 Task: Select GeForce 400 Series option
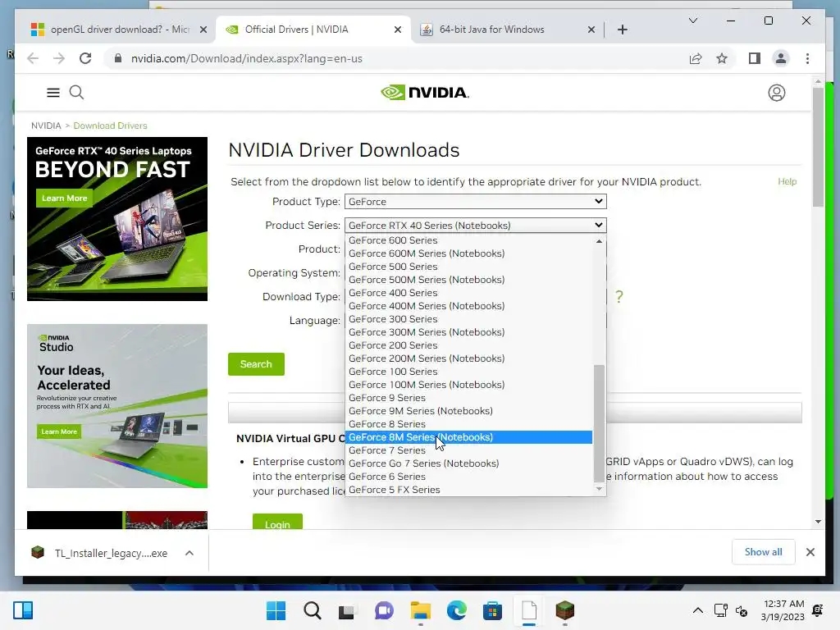468,293
